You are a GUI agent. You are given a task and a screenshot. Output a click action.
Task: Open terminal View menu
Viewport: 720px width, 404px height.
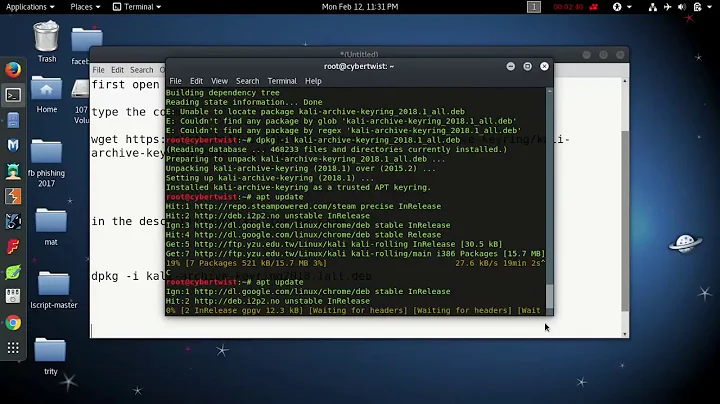point(219,81)
